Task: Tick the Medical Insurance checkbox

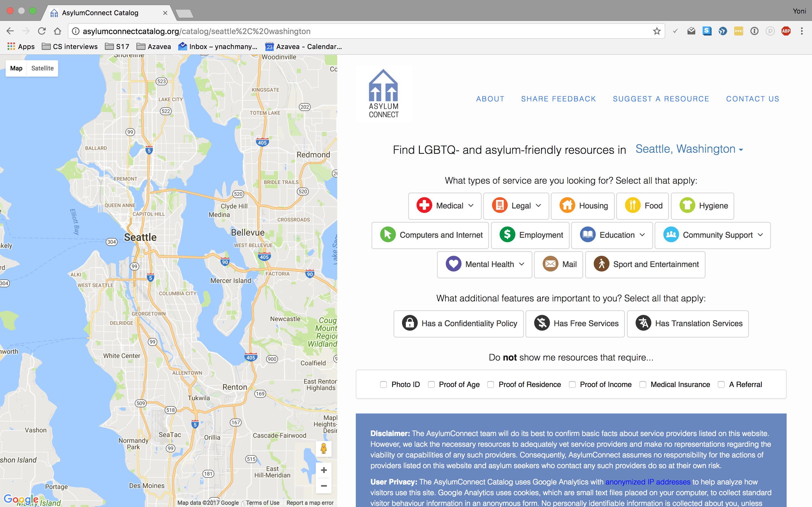Action: [643, 384]
